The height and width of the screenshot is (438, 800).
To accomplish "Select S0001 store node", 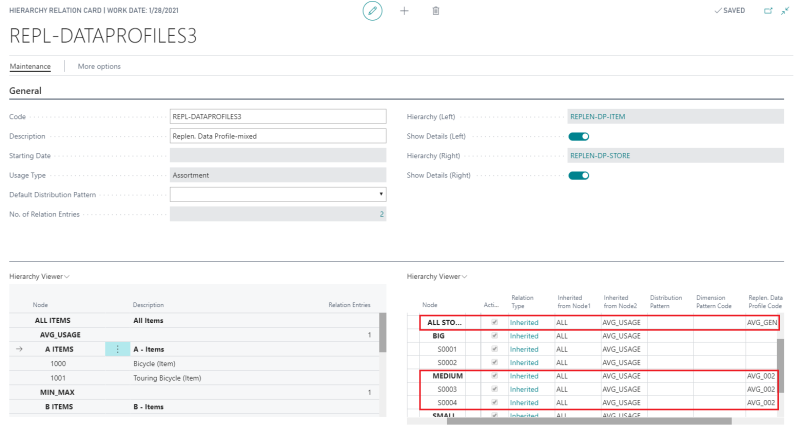I will click(x=447, y=349).
